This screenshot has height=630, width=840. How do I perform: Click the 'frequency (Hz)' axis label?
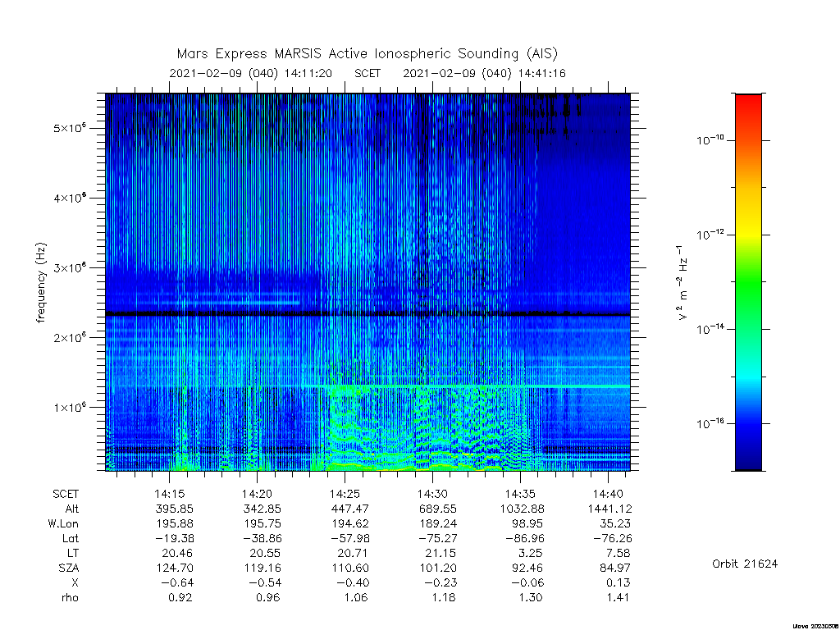tap(41, 282)
